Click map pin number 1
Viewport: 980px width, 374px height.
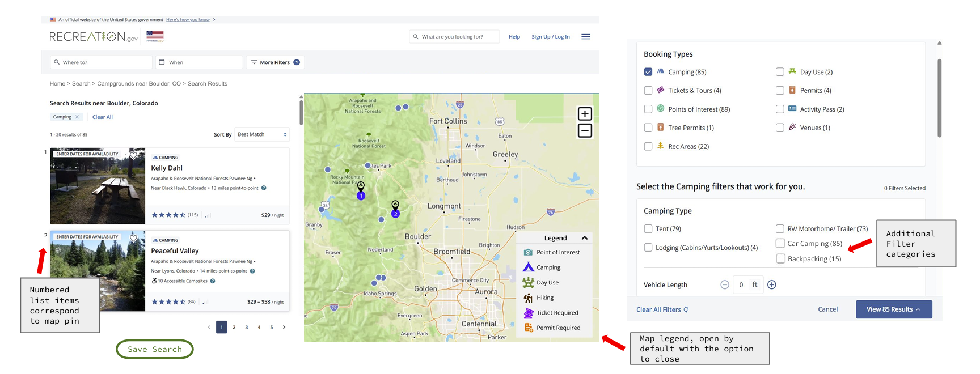coord(361,195)
